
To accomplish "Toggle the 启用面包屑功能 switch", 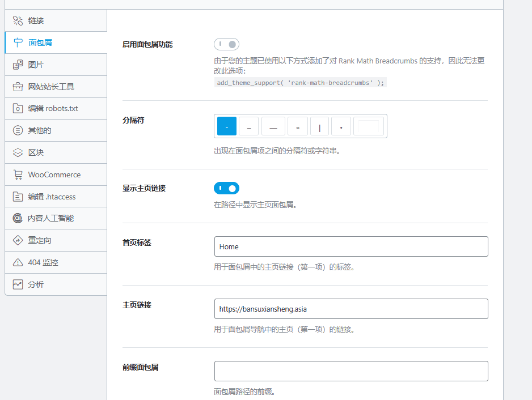I will [227, 44].
